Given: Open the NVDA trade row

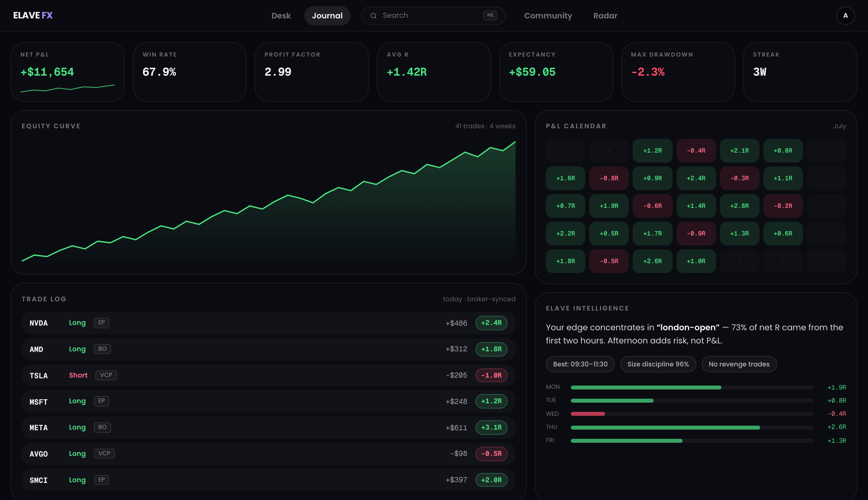Looking at the screenshot, I should [x=268, y=323].
